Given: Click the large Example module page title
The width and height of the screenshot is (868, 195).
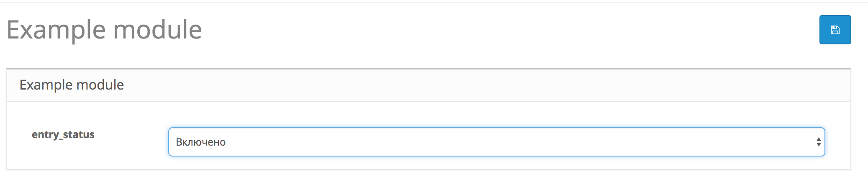Looking at the screenshot, I should (x=104, y=30).
